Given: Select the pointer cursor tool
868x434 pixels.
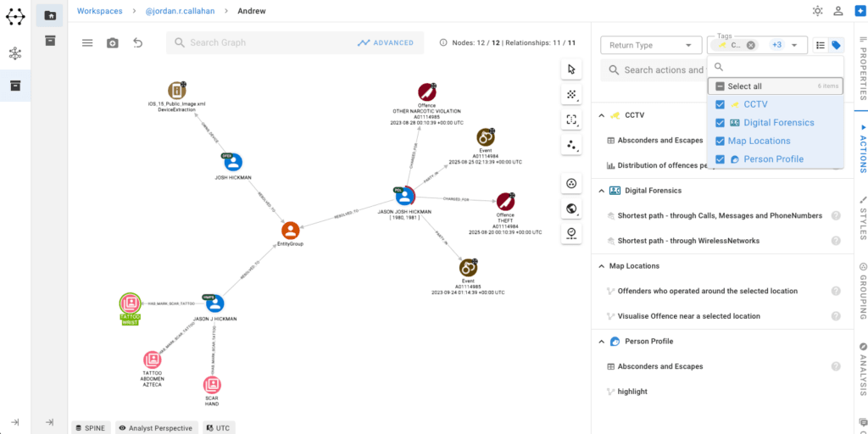Looking at the screenshot, I should tap(571, 70).
